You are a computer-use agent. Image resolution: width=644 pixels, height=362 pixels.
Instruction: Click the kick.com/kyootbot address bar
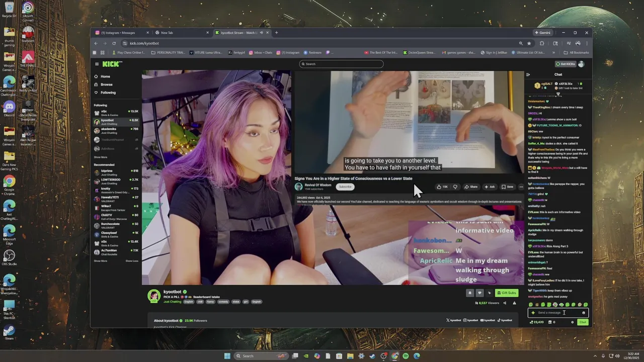[x=322, y=43]
